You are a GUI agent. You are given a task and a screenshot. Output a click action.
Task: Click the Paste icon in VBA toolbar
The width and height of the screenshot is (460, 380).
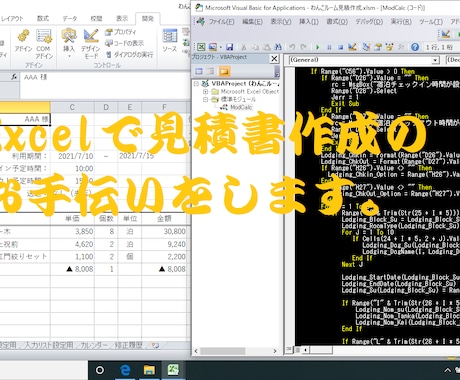[x=266, y=47]
